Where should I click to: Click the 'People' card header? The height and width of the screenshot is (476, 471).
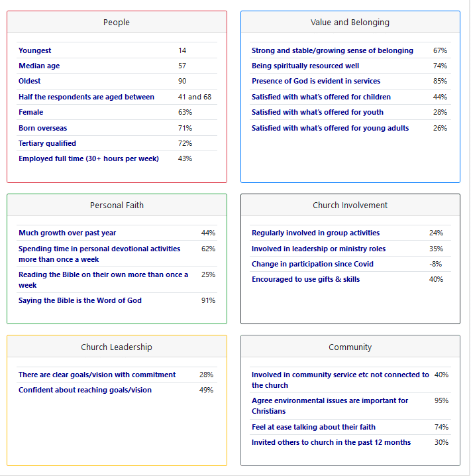[117, 23]
